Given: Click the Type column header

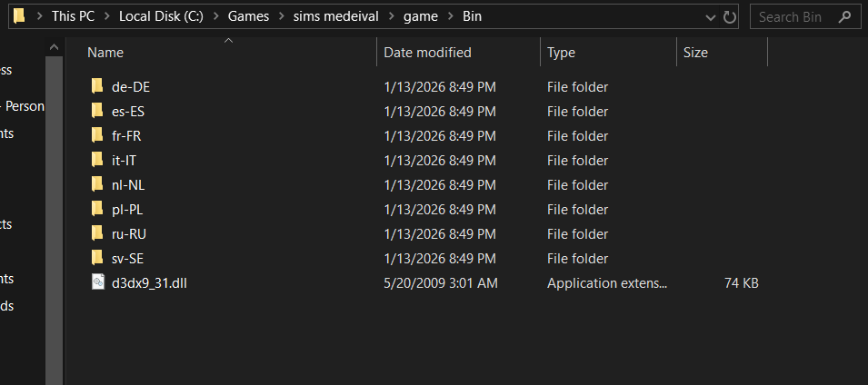Looking at the screenshot, I should click(x=561, y=53).
